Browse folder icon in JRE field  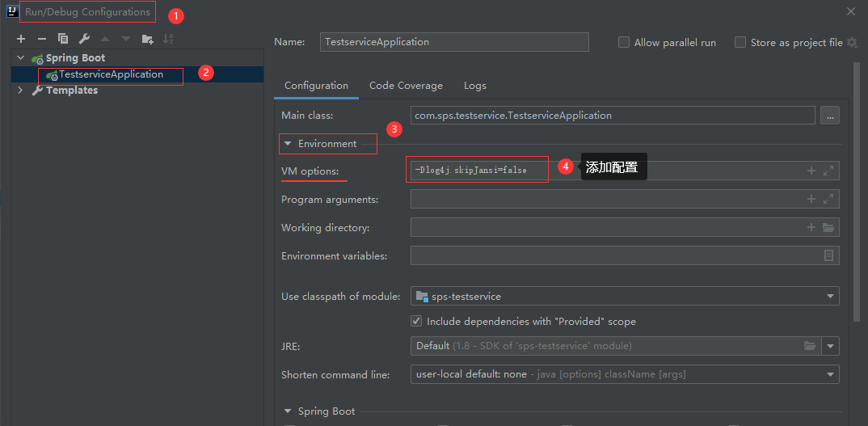click(810, 346)
